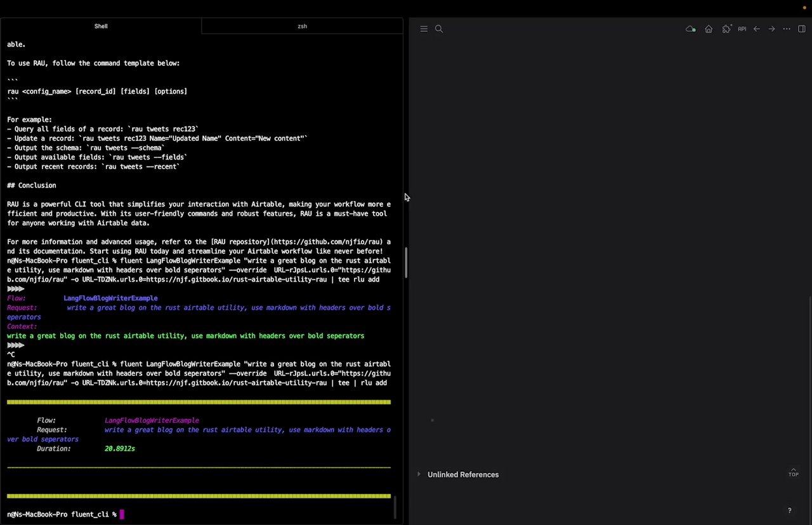Screen dimensions: 812x525
Task: Switch to the Shell terminal tab
Action: [101, 27]
